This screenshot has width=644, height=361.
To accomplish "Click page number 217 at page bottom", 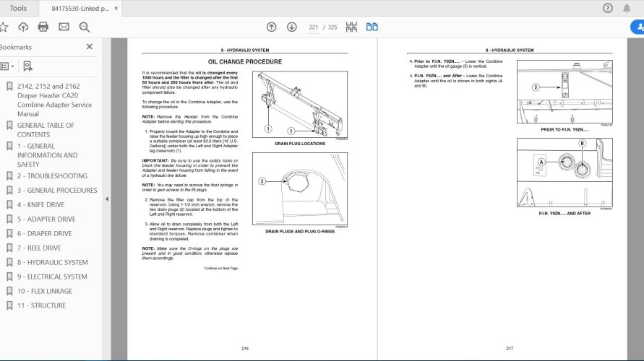I will [510, 348].
